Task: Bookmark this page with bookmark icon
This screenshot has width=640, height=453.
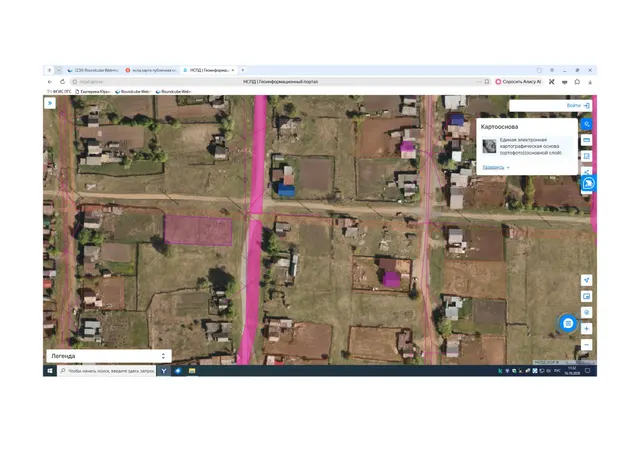Action: (x=487, y=82)
